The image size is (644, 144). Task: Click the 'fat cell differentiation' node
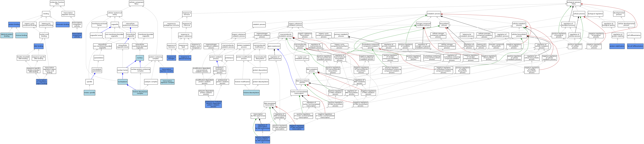coord(635,46)
